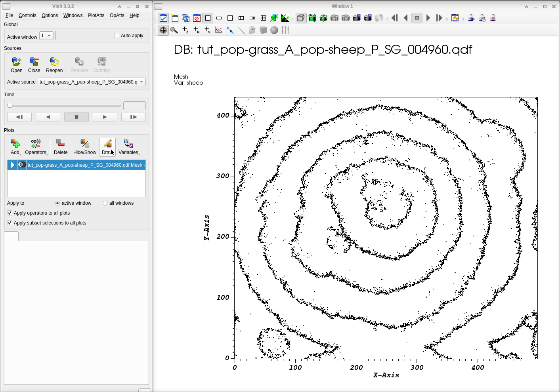Select the Zoom magnifier tool

(x=174, y=30)
